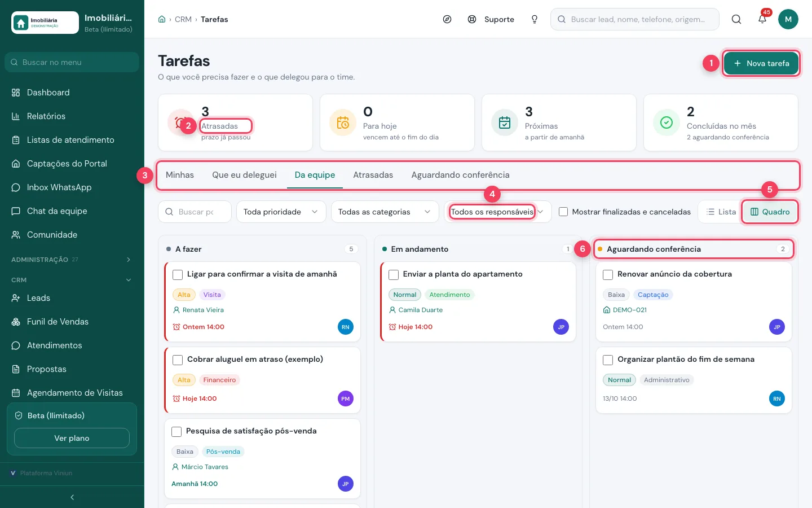Tick checkbox for 'Ligar para confirmar a visita'
This screenshot has width=812, height=508.
coord(178,275)
